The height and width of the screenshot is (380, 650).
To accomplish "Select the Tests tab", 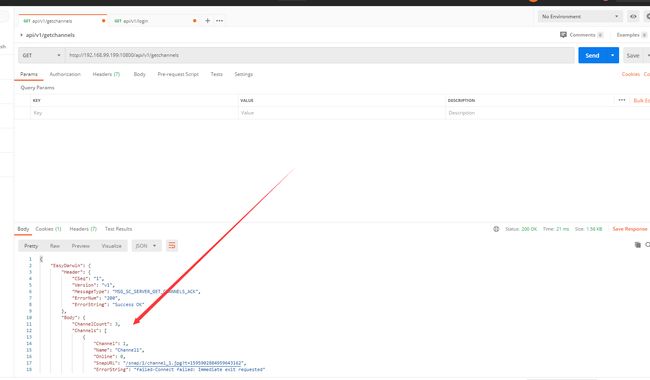I will pos(216,74).
